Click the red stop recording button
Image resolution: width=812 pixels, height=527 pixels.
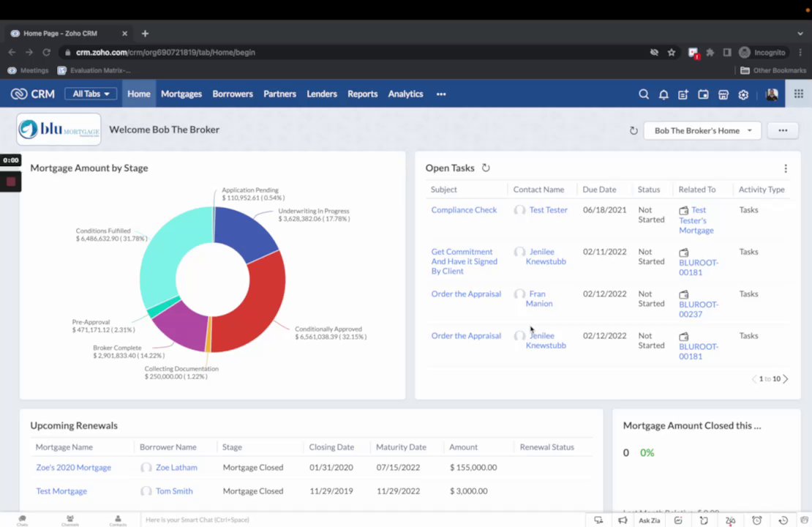[11, 182]
